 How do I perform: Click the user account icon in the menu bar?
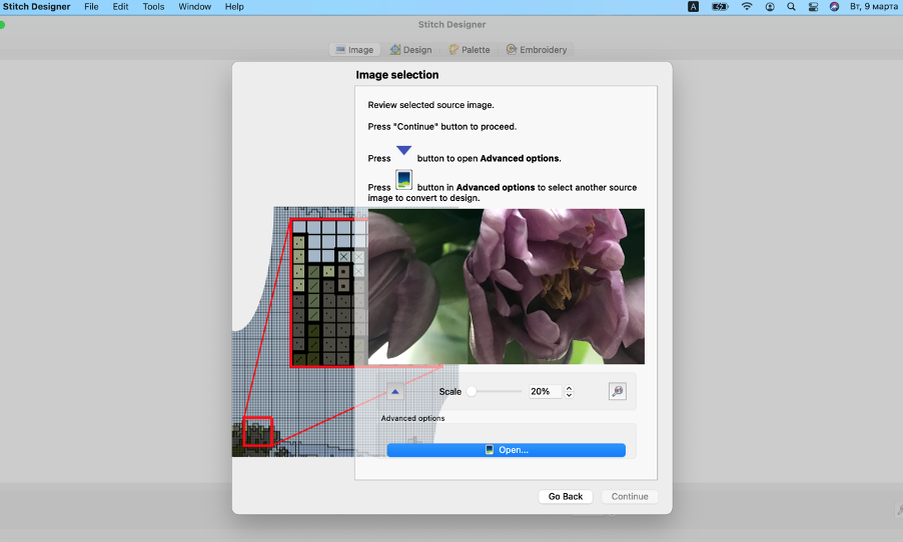770,7
